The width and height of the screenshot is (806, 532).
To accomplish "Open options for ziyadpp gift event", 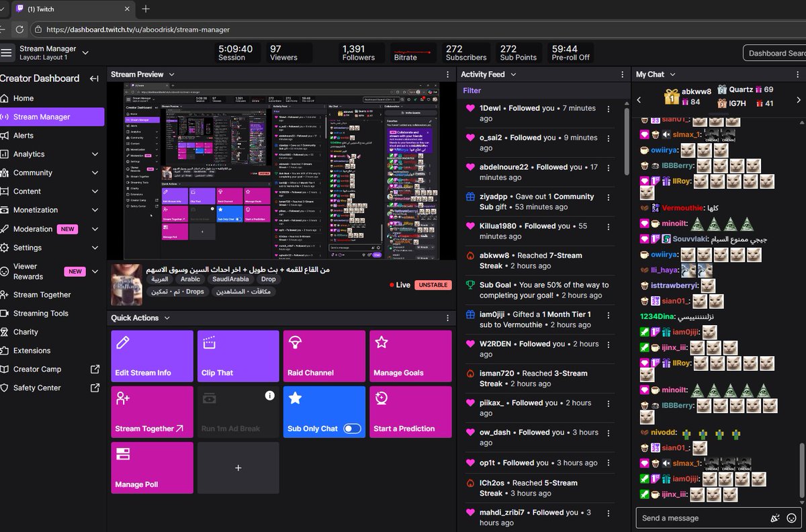I will (x=609, y=197).
